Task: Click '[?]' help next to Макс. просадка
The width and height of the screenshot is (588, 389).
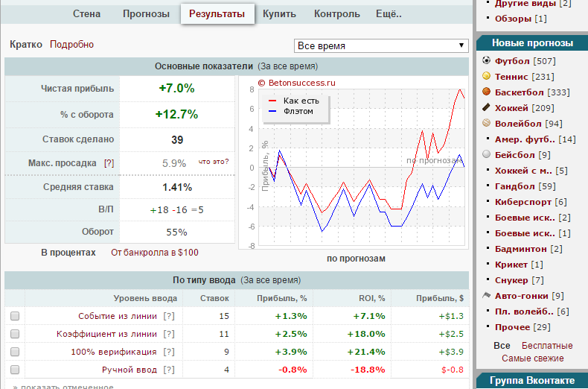Action: click(x=109, y=163)
